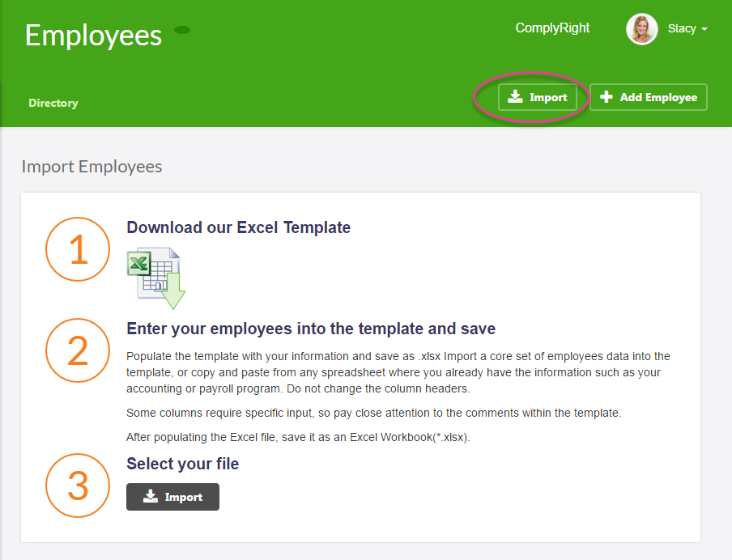
Task: Click the sentence about saving as Excel Workbook
Action: (x=298, y=437)
